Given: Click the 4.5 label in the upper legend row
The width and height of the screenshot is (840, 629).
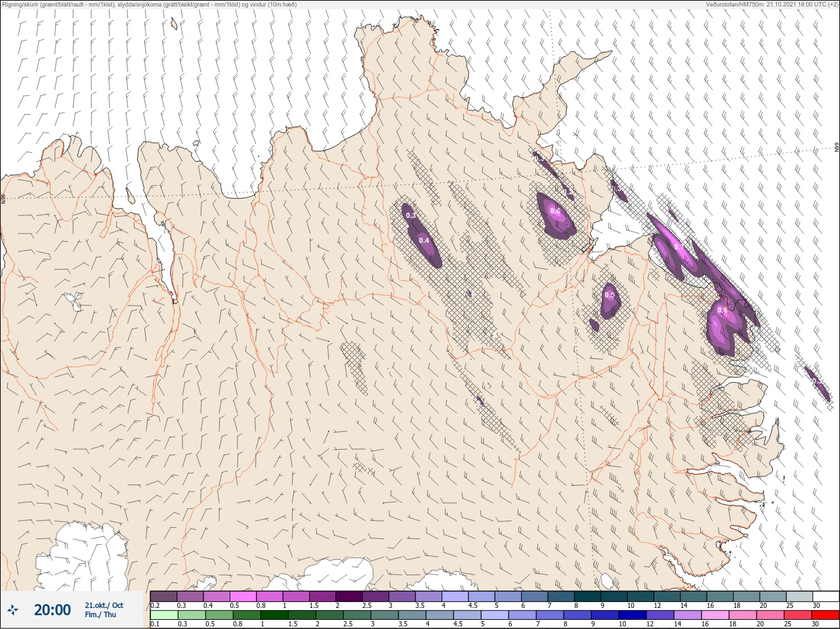Looking at the screenshot, I should pyautogui.click(x=472, y=605).
